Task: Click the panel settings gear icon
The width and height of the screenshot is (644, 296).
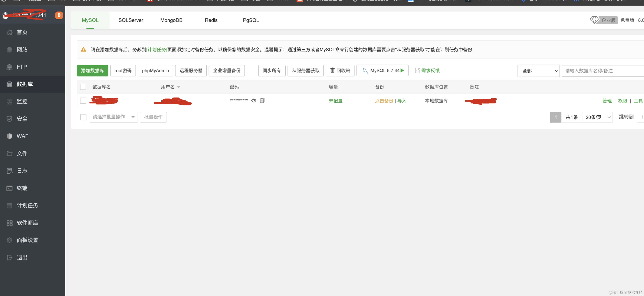Action: click(10, 240)
